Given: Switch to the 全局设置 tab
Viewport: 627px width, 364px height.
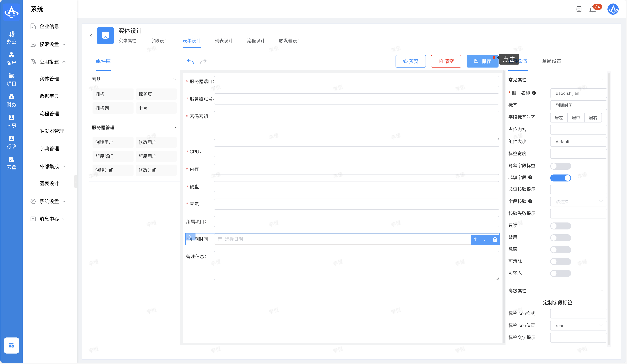Looking at the screenshot, I should pyautogui.click(x=551, y=61).
